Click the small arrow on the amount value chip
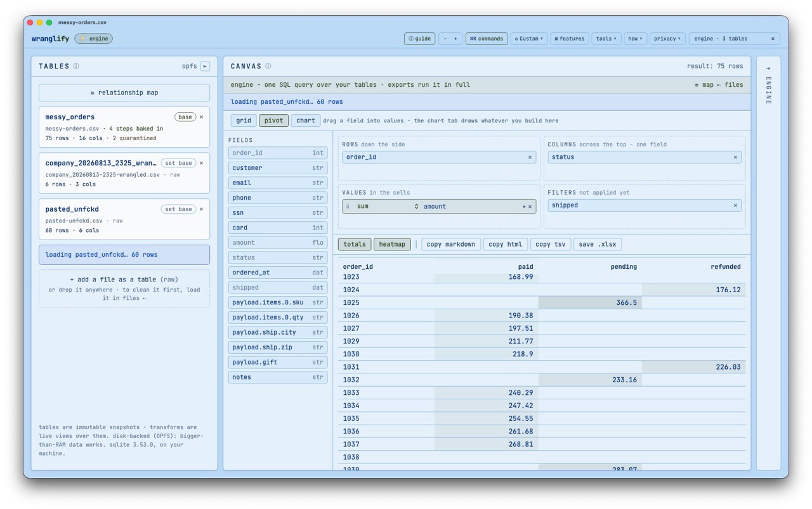This screenshot has width=812, height=509. [525, 207]
